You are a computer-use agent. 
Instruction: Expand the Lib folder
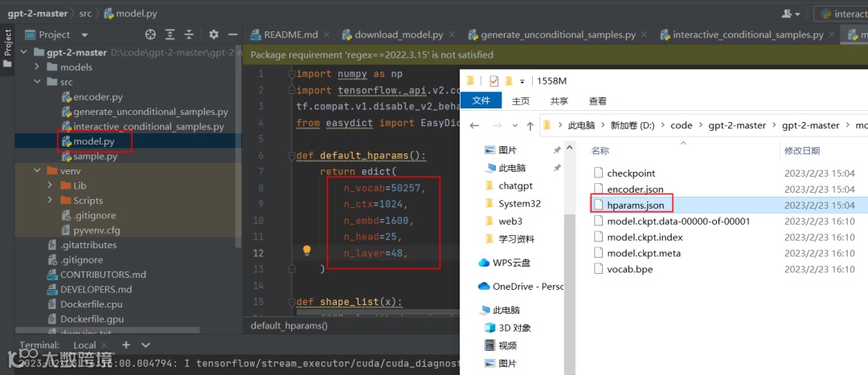(50, 185)
